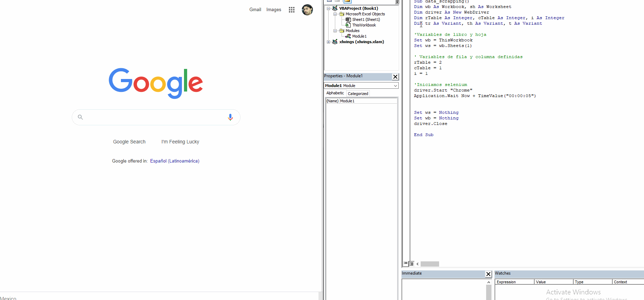Open the Google account profile avatar

click(x=307, y=10)
